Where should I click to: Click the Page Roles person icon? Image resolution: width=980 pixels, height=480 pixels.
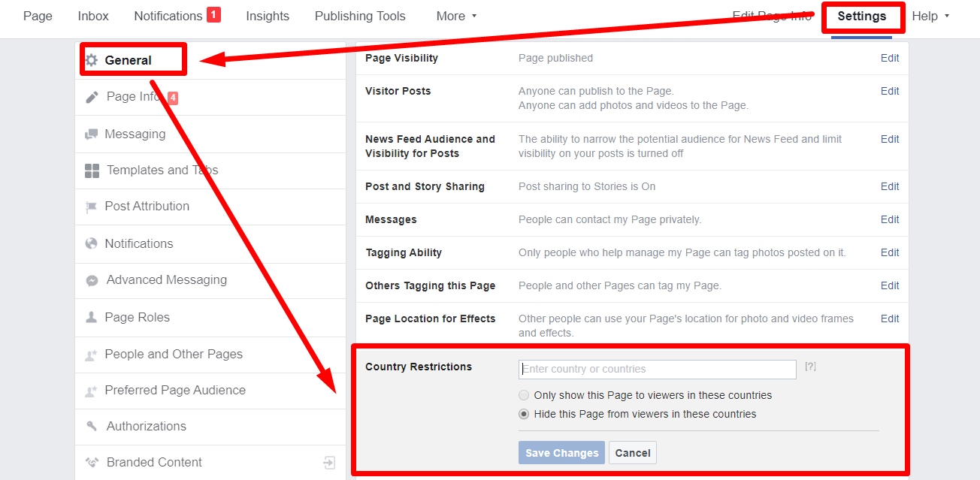[92, 317]
